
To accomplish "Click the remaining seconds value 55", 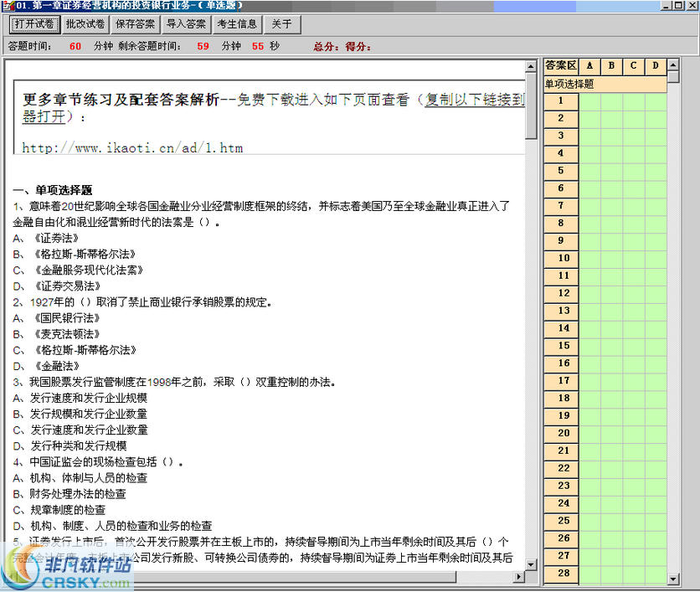I will [x=258, y=46].
